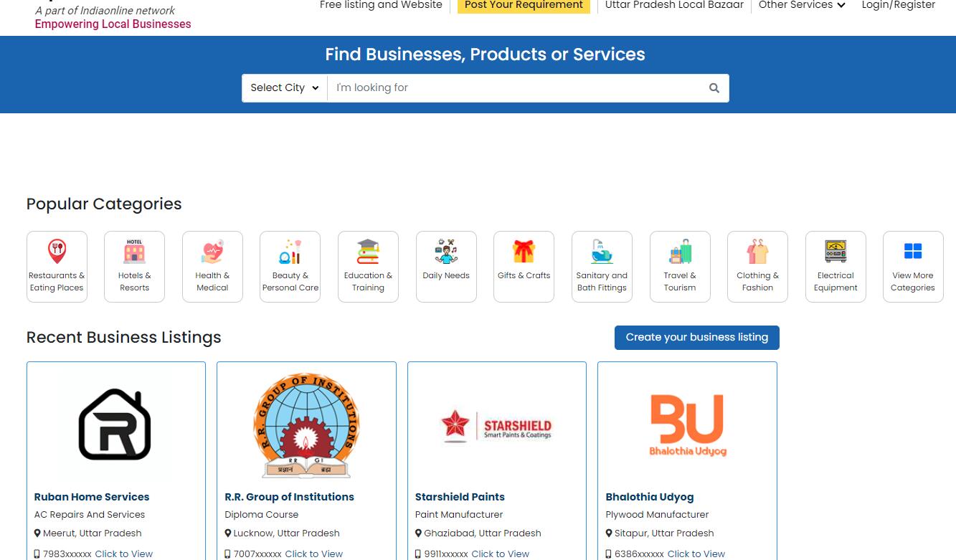
Task: Focus the "I'm looking for" search field
Action: (x=514, y=88)
